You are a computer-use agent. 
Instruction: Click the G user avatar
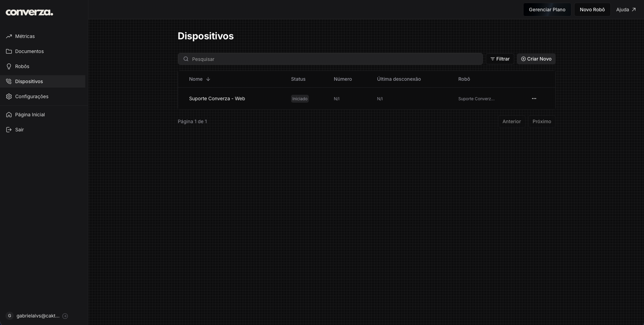pos(10,316)
